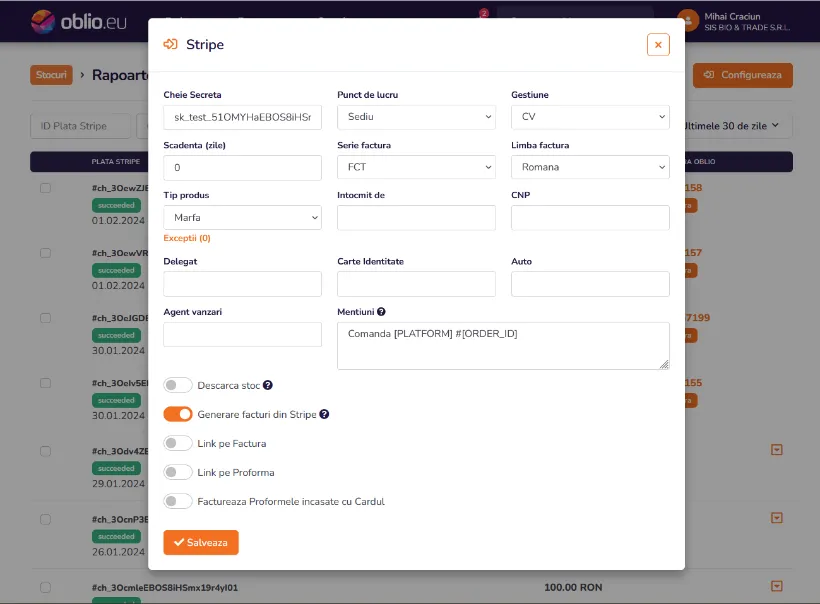Click the ID Plata Stripe search field

coord(81,126)
